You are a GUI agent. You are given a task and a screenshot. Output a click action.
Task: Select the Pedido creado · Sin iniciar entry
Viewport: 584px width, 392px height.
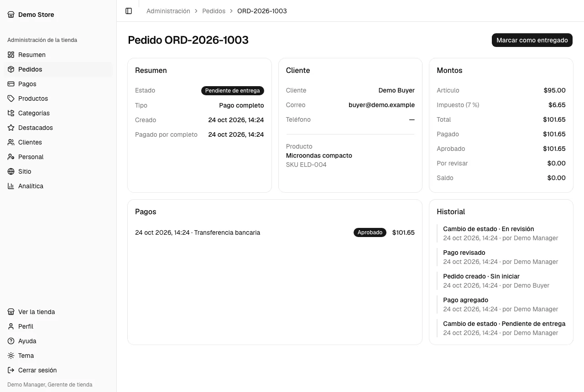[501, 281]
